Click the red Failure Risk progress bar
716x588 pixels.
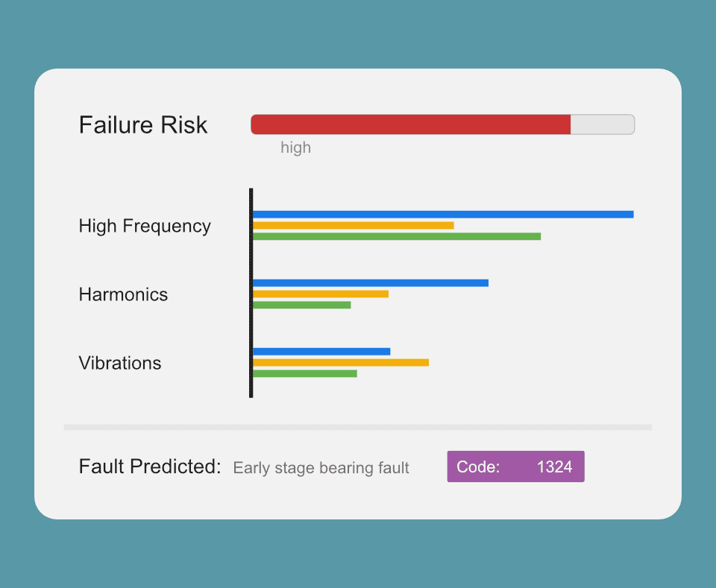pyautogui.click(x=410, y=124)
